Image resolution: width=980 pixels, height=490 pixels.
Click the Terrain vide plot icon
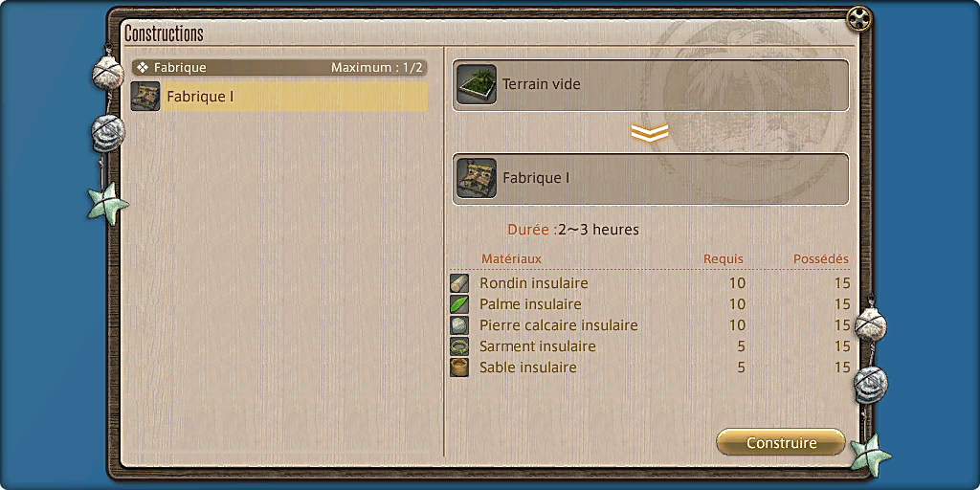477,84
